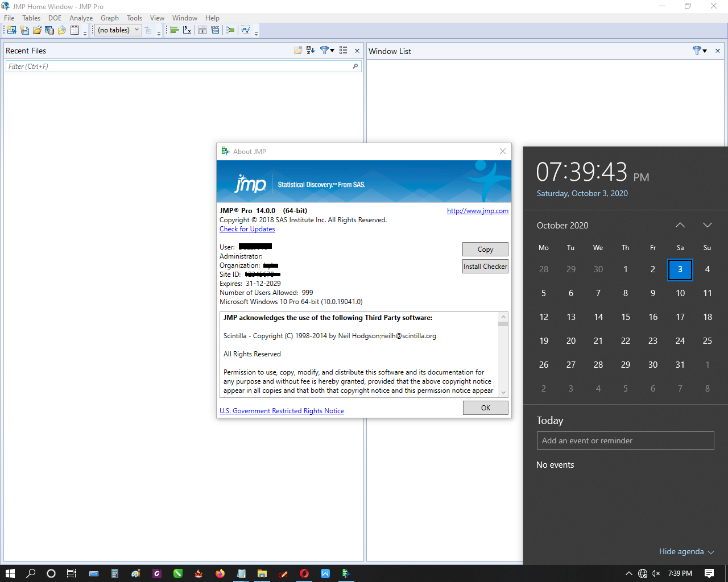Click the A-Z sort icon in Recent Files
This screenshot has height=582, width=728.
311,51
